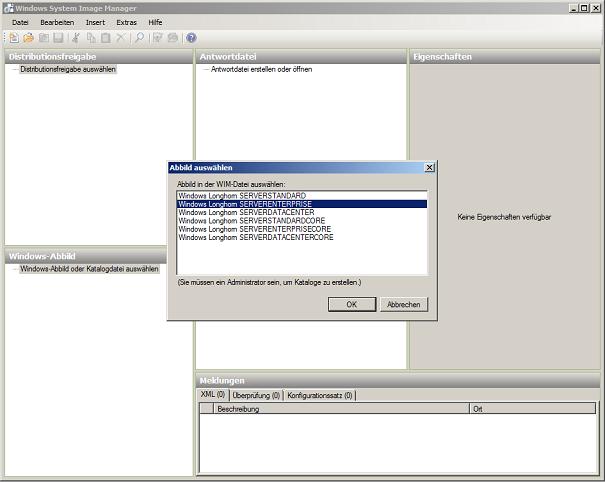Maximize the Windows System Image Manager window

tap(584, 8)
